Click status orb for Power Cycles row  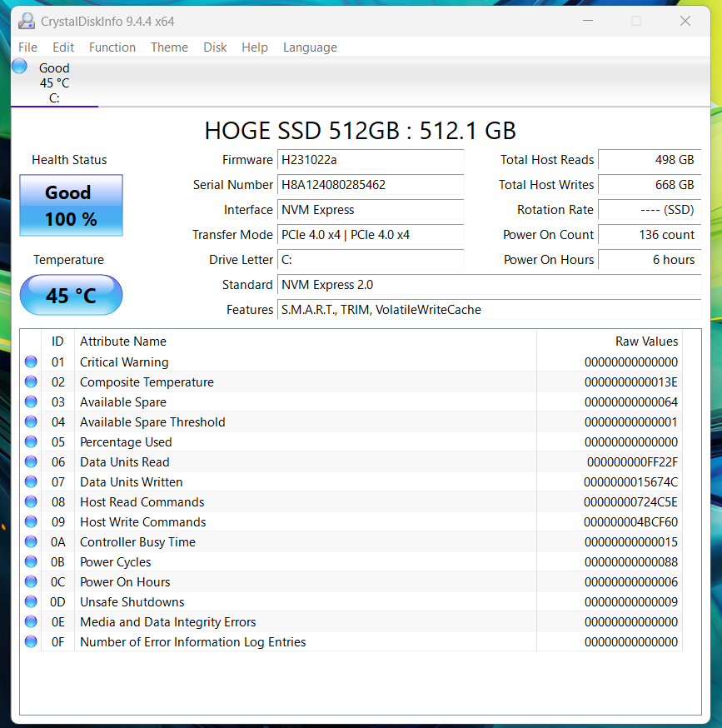point(31,561)
